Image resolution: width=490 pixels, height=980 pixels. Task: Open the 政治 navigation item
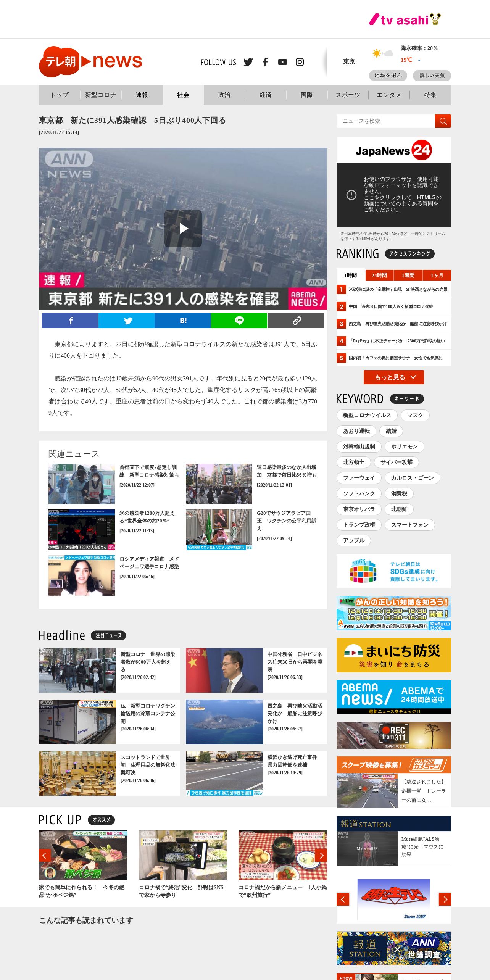(x=224, y=95)
